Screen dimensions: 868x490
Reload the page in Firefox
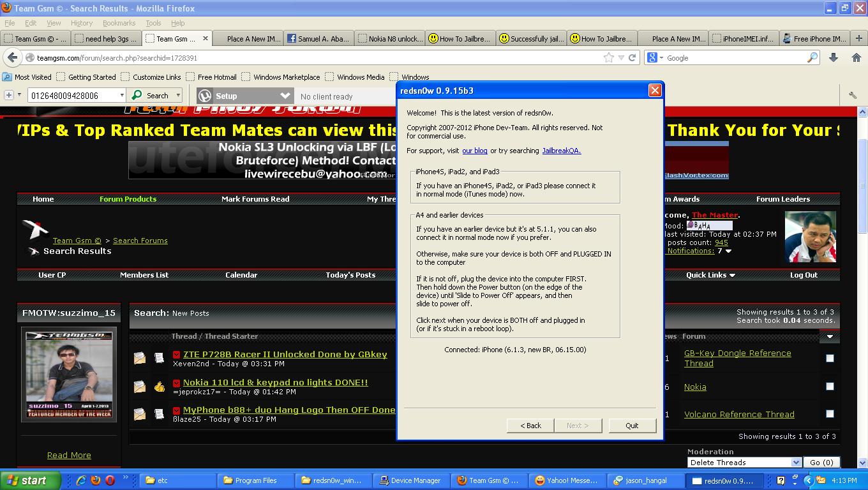click(632, 57)
